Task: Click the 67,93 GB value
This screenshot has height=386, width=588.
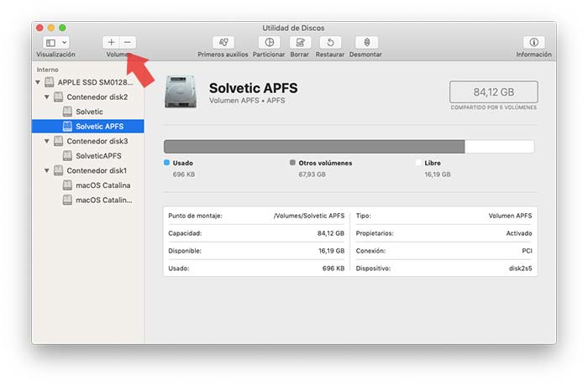Action: coord(312,175)
